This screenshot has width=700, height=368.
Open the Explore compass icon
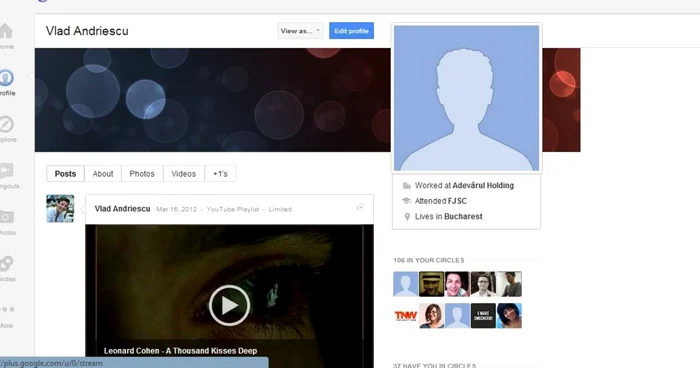[x=6, y=124]
